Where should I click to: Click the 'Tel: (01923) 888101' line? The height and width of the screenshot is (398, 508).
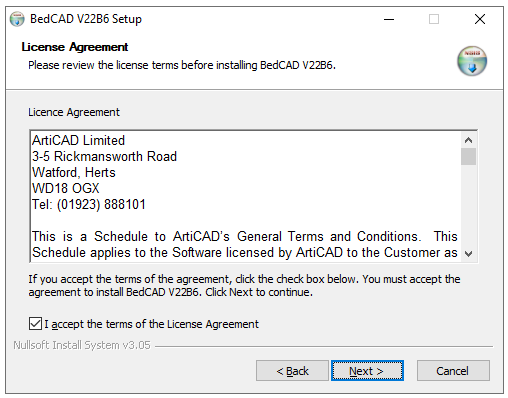coord(89,204)
